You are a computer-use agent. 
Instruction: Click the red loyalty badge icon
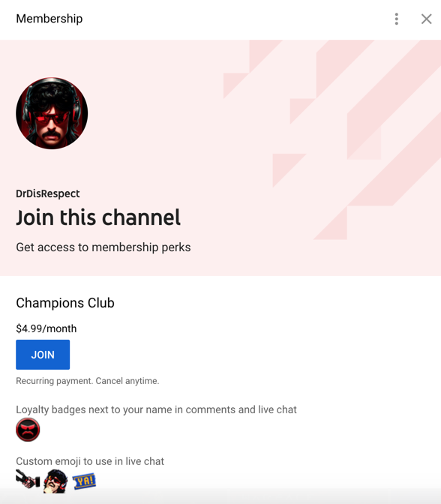coord(28,430)
